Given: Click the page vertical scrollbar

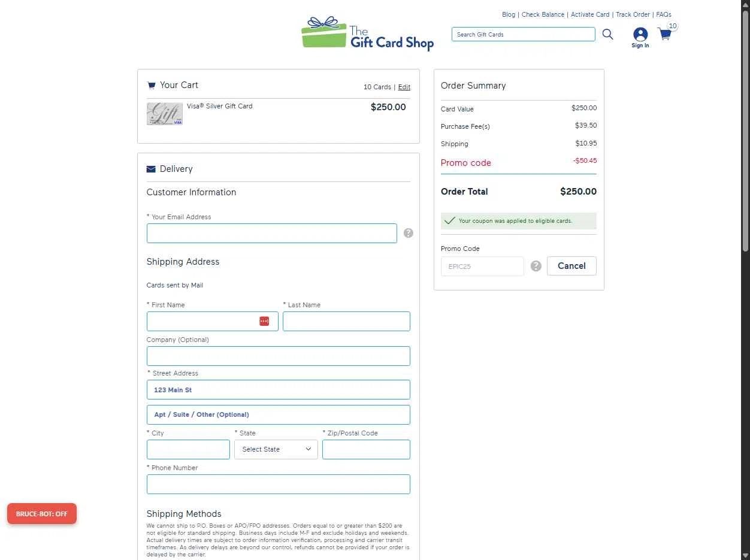Looking at the screenshot, I should click(x=745, y=132).
